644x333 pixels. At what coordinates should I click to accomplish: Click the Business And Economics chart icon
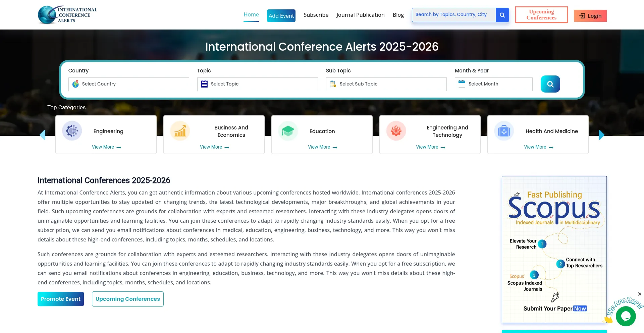pyautogui.click(x=180, y=131)
